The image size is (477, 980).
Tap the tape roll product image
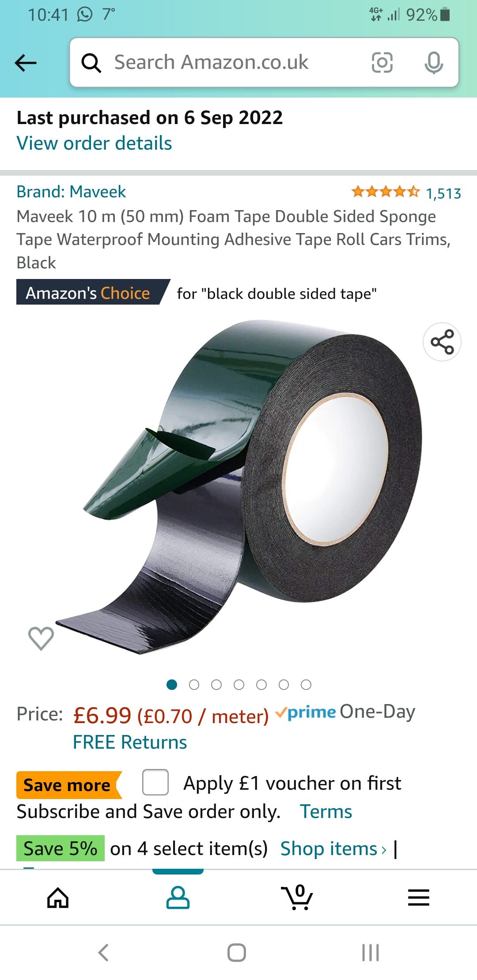coord(238,486)
